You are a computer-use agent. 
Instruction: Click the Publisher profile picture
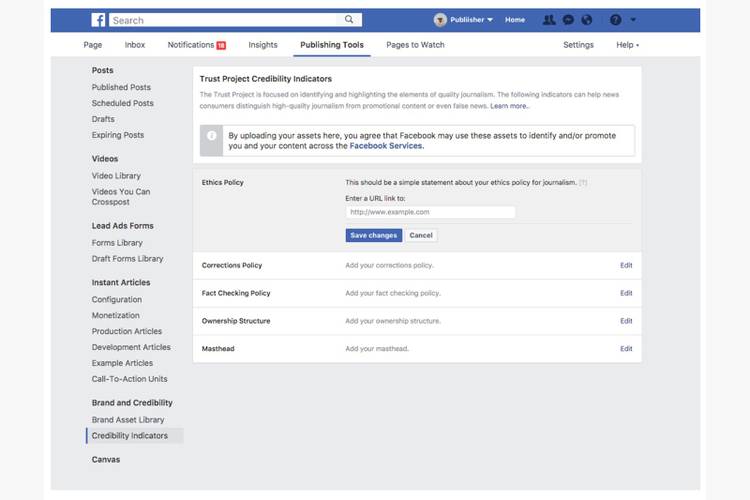440,20
